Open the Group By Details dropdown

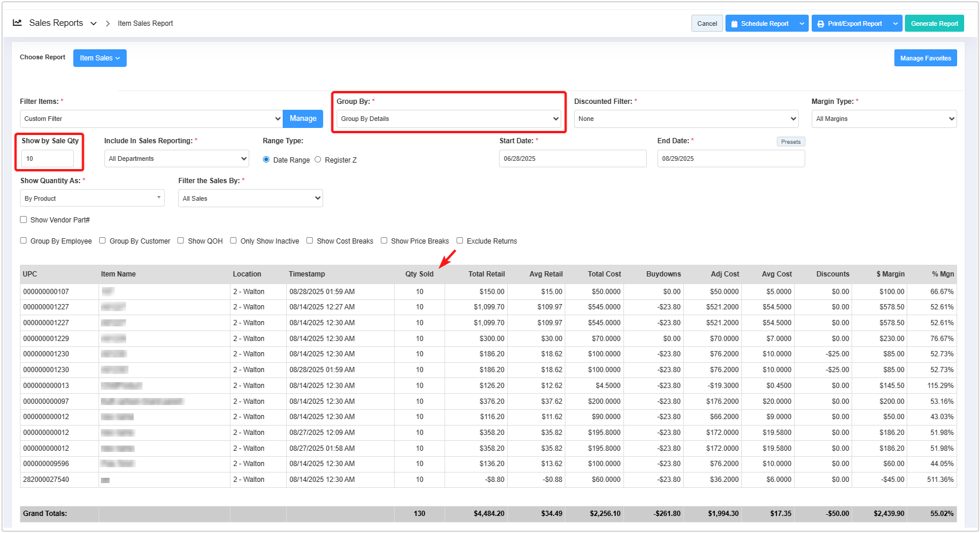click(x=449, y=119)
